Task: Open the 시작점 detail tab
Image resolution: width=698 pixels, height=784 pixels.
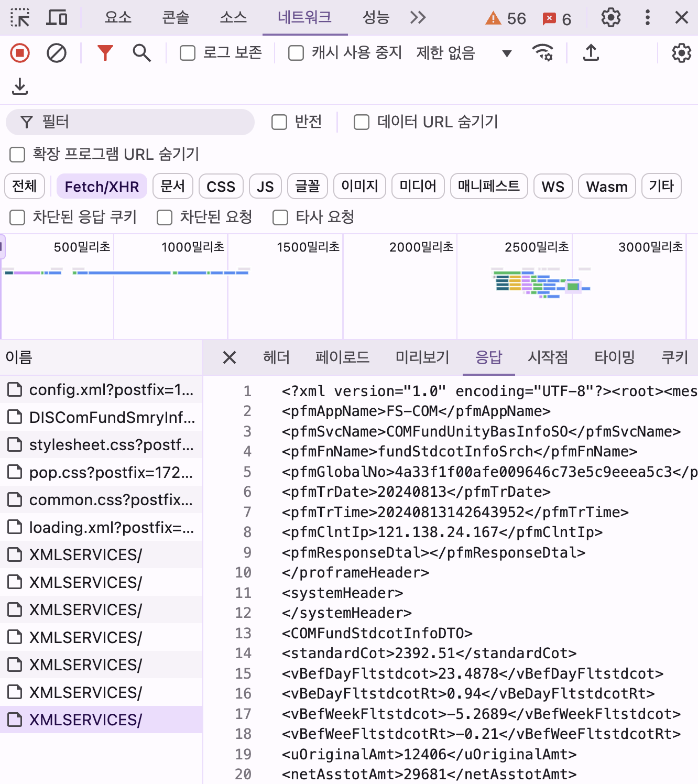Action: 548,357
